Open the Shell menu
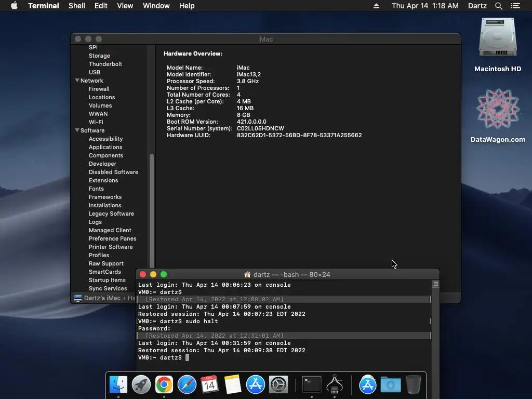Screen dimensions: 532x399 [77, 6]
